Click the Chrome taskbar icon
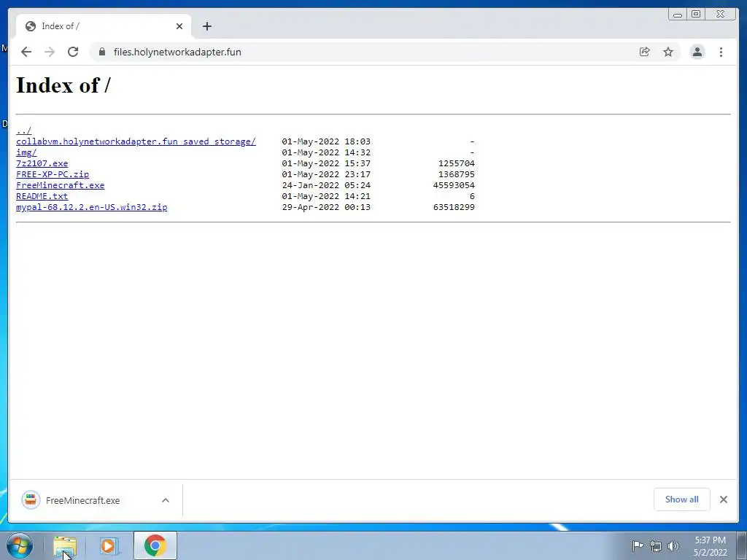 click(x=155, y=545)
